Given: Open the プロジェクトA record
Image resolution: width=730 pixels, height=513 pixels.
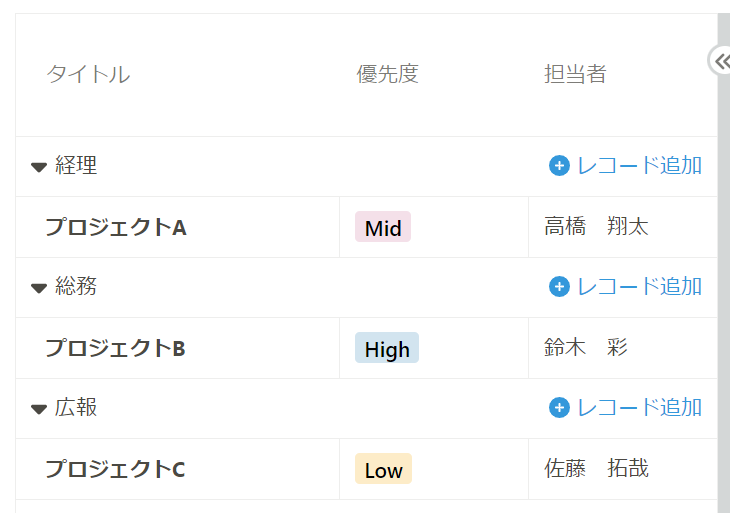Looking at the screenshot, I should tap(115, 228).
